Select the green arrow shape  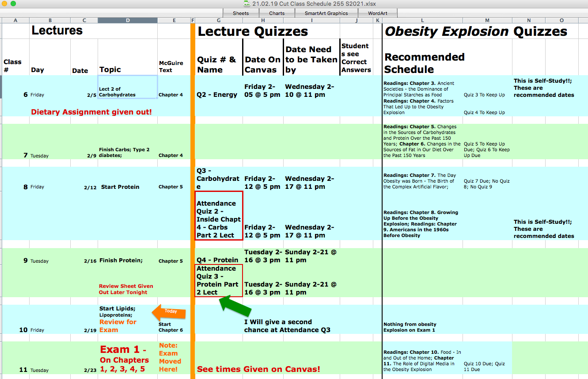tap(234, 306)
